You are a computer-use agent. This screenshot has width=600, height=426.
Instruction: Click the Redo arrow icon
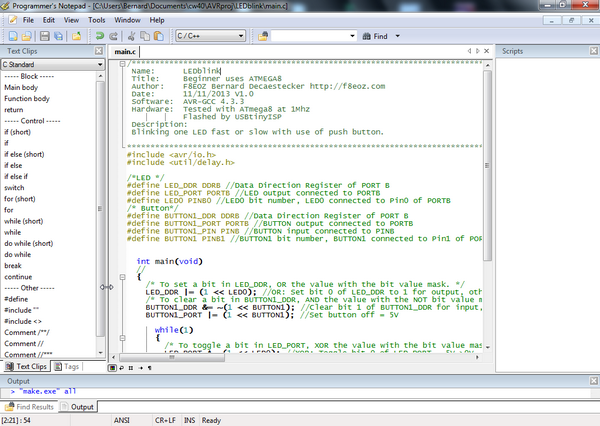(x=115, y=36)
